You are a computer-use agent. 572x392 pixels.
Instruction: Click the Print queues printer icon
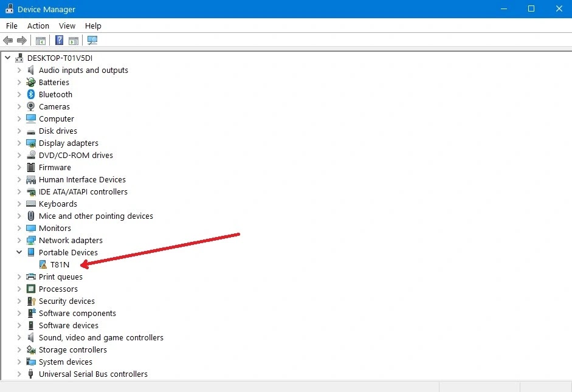[31, 277]
